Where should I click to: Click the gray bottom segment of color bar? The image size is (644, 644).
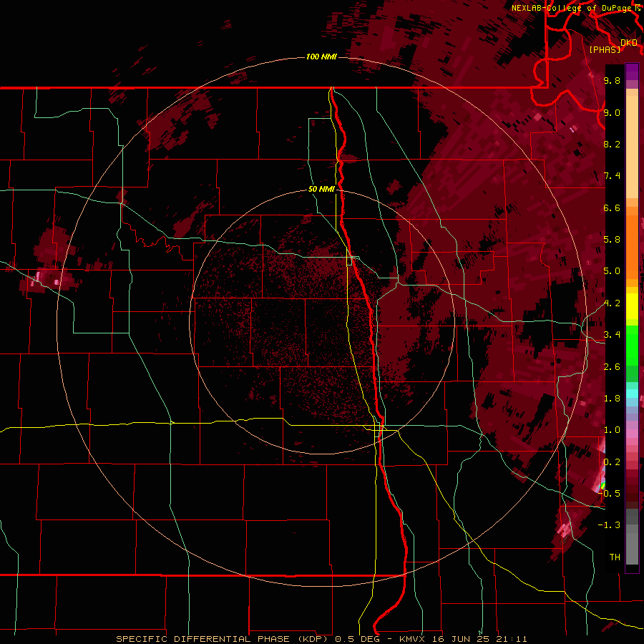[632, 546]
